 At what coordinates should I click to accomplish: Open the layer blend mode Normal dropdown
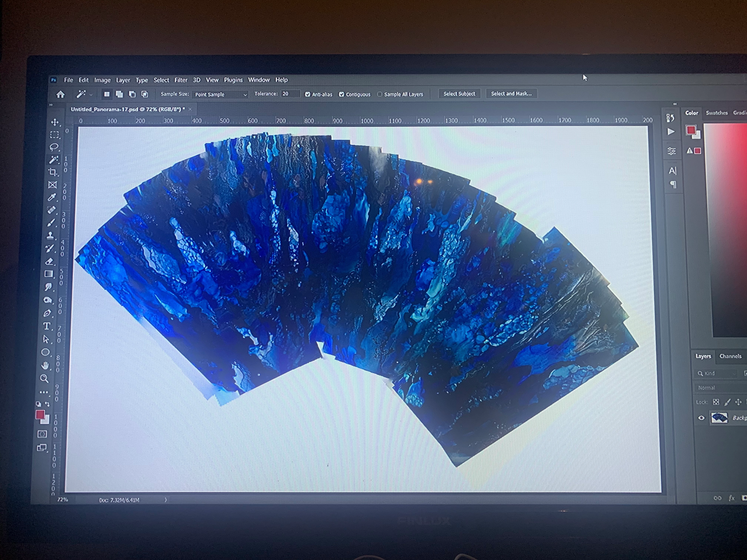[x=719, y=388]
